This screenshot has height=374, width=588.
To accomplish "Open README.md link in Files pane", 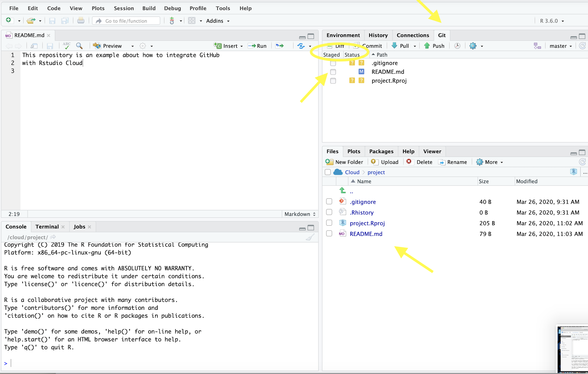I will point(366,234).
